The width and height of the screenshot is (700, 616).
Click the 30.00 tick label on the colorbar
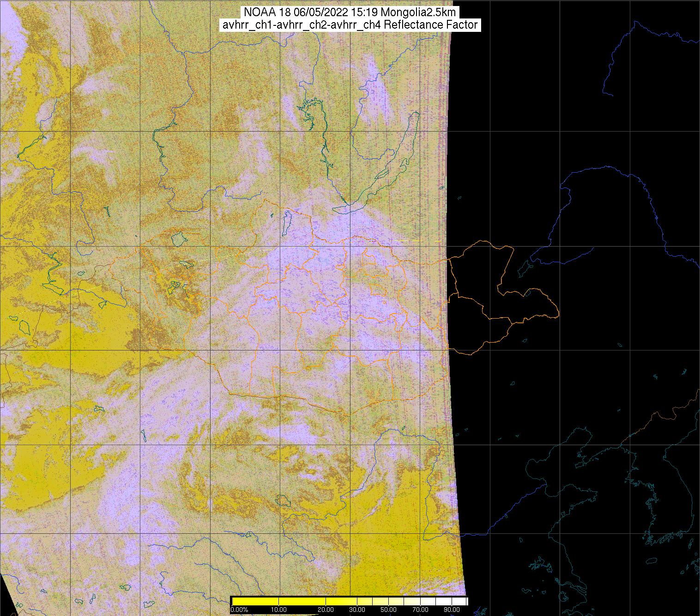(x=357, y=610)
